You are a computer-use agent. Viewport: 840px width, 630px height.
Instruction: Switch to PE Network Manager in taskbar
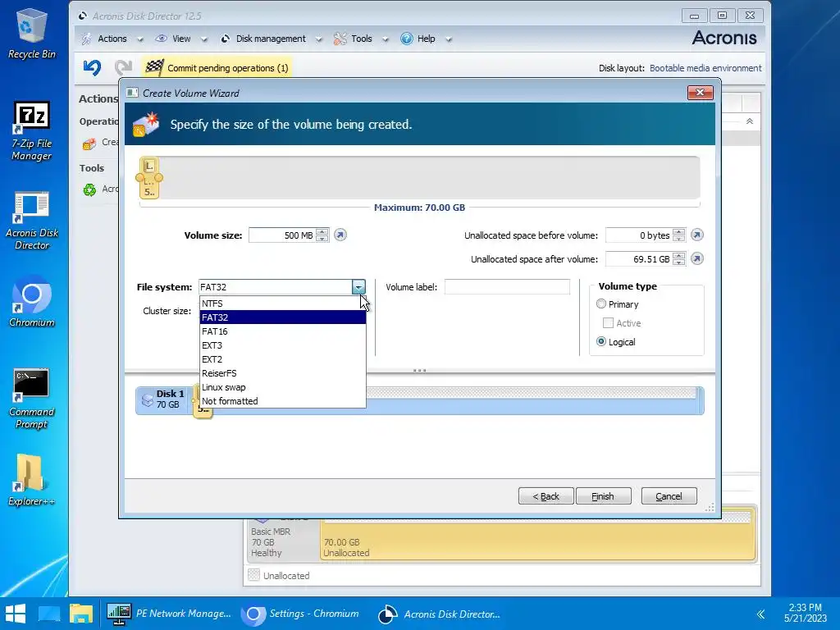click(169, 614)
